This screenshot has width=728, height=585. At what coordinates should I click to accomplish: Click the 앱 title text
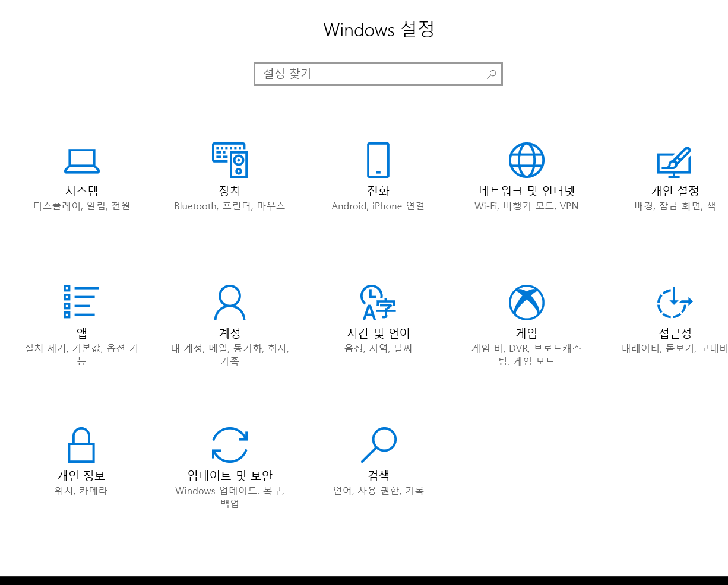[81, 333]
